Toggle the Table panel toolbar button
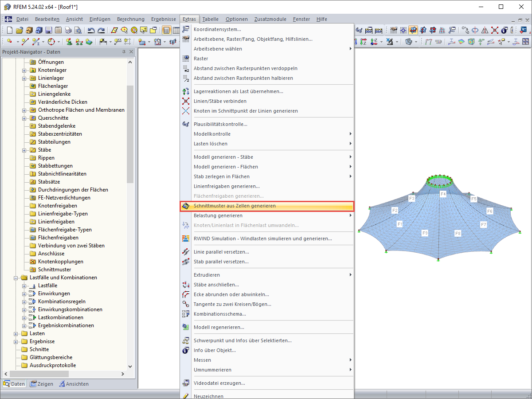Viewport: 532px width, 399px height. 176,30
